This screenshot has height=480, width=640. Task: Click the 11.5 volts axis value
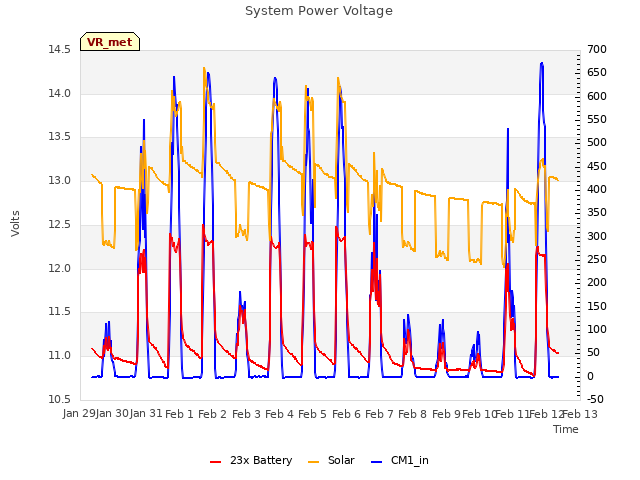[x=59, y=312]
